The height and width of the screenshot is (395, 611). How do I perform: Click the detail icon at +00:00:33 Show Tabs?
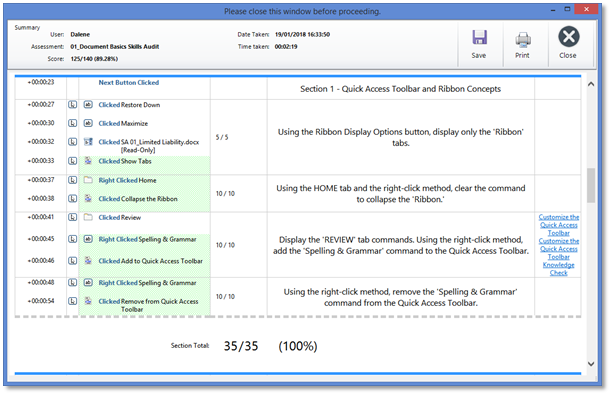pos(72,161)
